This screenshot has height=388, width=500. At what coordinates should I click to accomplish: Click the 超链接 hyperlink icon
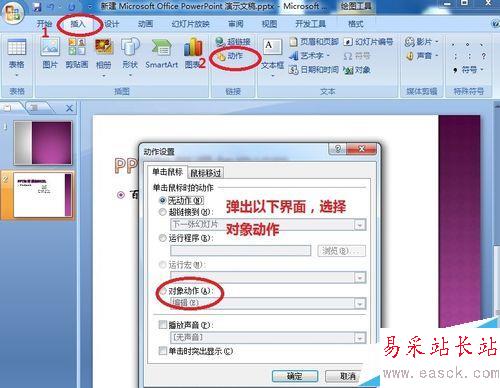pos(233,42)
